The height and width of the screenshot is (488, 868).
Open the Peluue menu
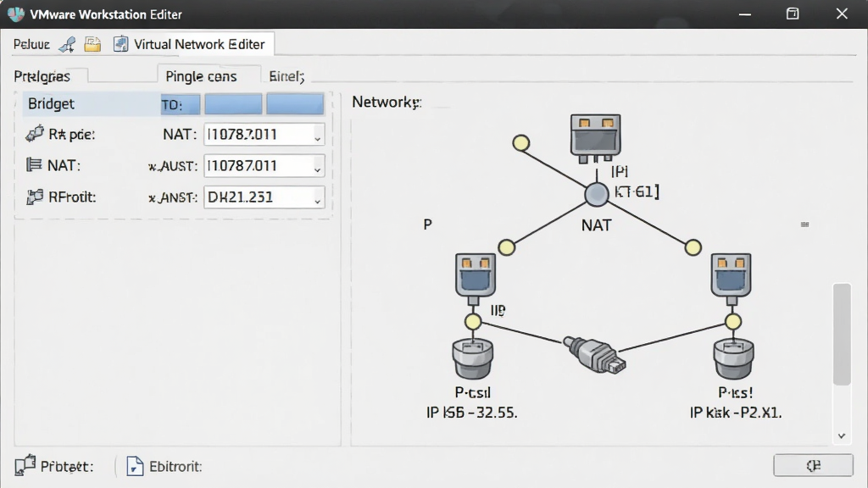[31, 44]
